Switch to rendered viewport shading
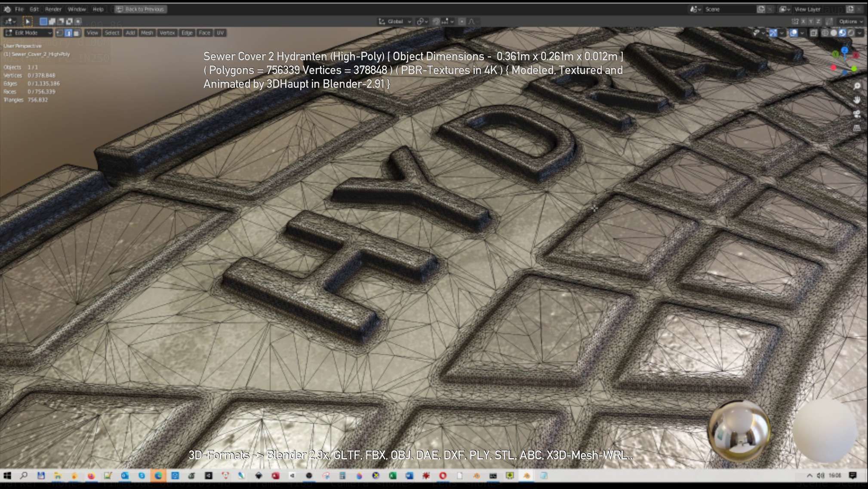 [851, 33]
